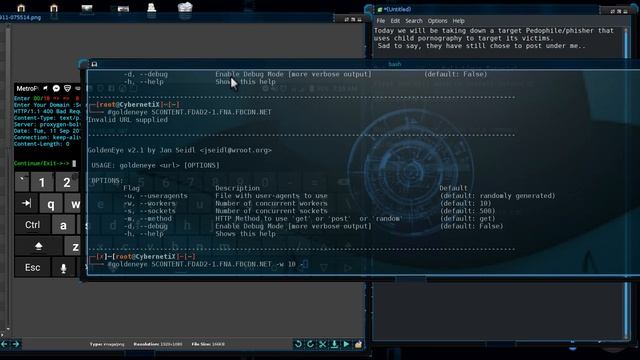Click the download/save icon in the viewer toolbar
Image resolution: width=640 pixels, height=360 pixels.
pyautogui.click(x=334, y=344)
